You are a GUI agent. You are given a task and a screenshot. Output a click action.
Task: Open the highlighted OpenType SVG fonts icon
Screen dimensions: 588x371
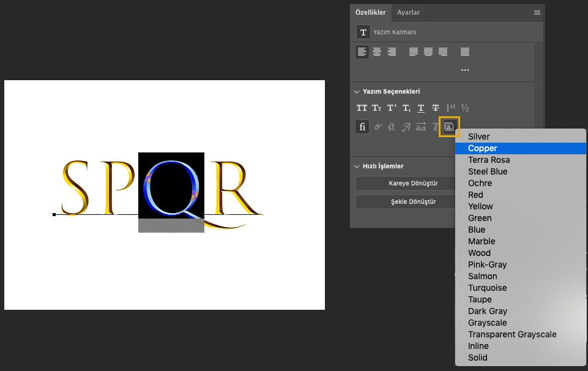coord(450,127)
